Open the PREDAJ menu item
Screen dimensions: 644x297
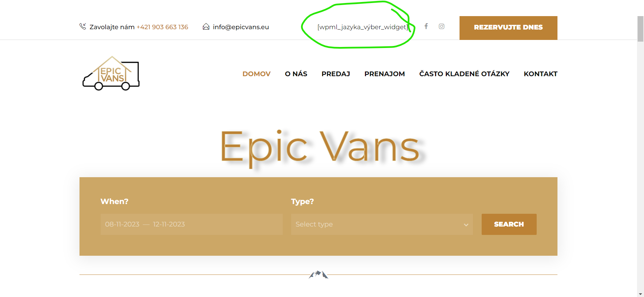[336, 74]
